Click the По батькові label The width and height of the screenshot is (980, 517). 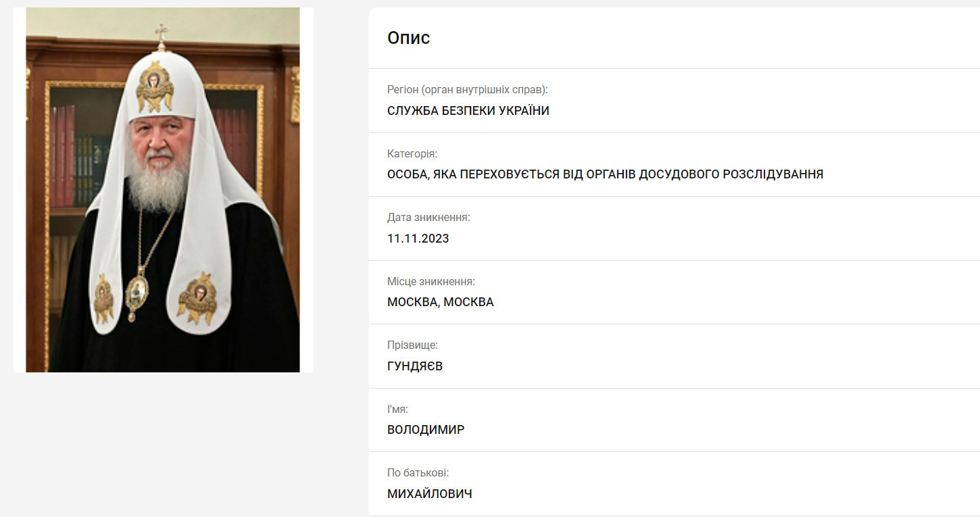(418, 472)
